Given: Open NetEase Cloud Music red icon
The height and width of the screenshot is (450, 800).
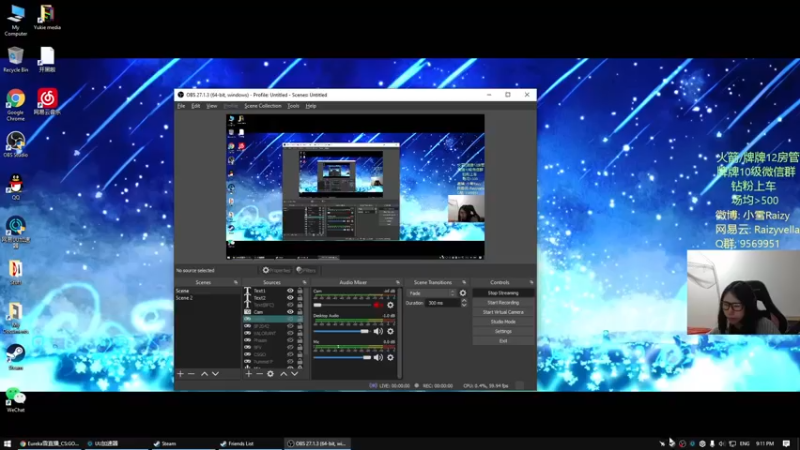Looking at the screenshot, I should click(47, 101).
